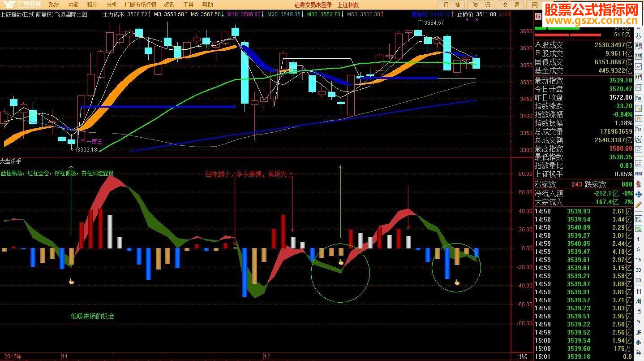Open the 工具 menu
This screenshot has width=644, height=361.
click(189, 4)
